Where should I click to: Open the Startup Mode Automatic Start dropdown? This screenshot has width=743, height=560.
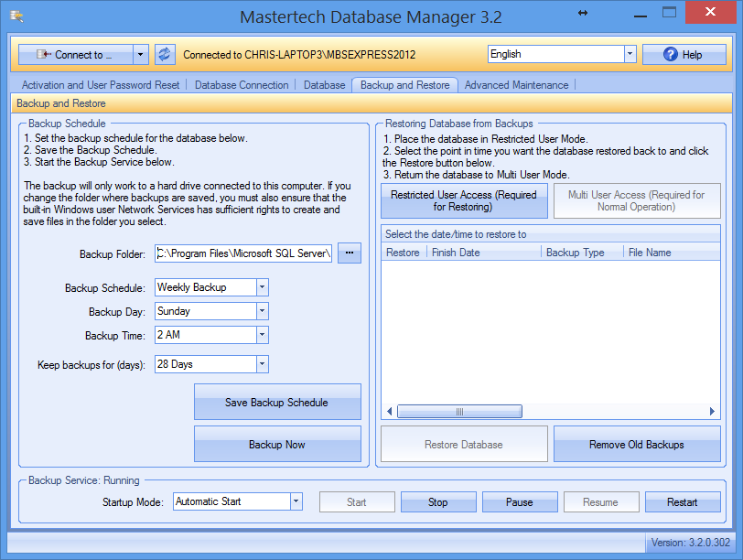[296, 501]
